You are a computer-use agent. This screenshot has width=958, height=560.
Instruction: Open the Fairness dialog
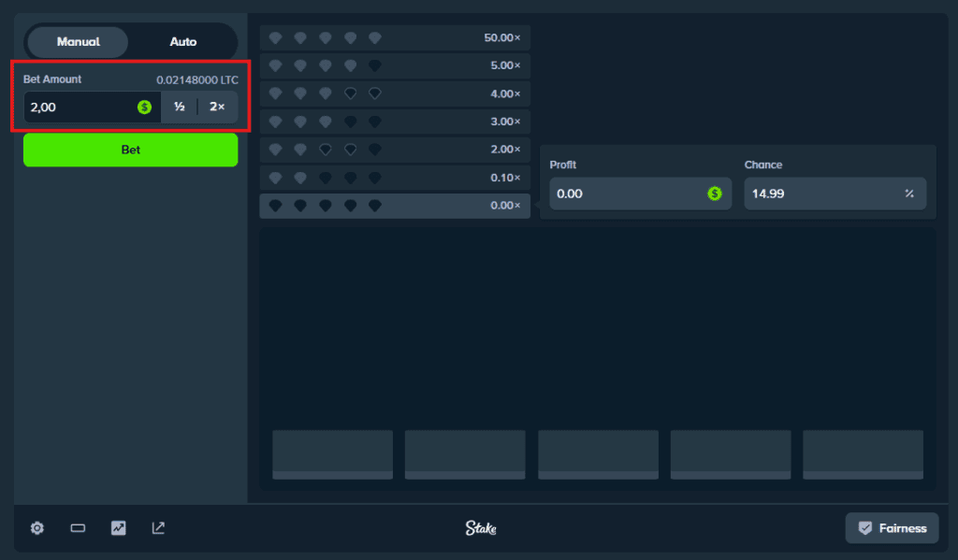click(892, 527)
